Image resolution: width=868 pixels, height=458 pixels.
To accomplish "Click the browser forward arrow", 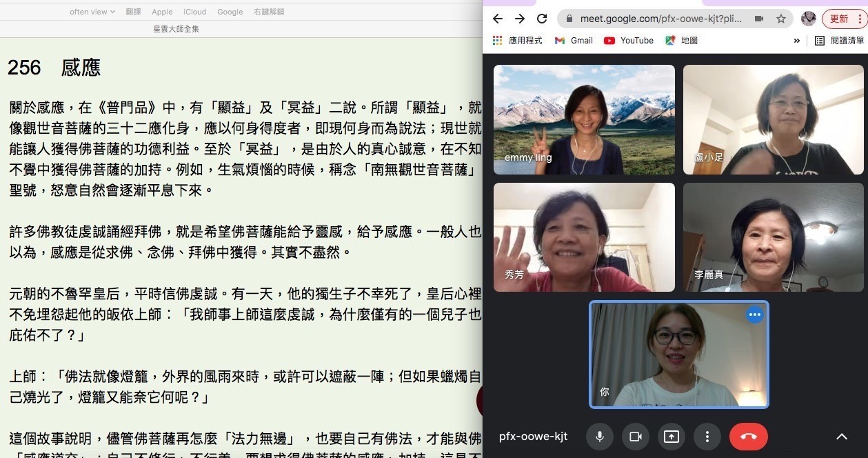I will pyautogui.click(x=520, y=19).
